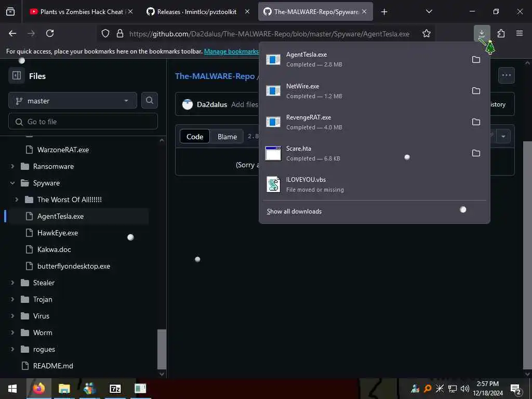Expand the Virus folder
Screen dimensions: 532x399
click(12, 316)
